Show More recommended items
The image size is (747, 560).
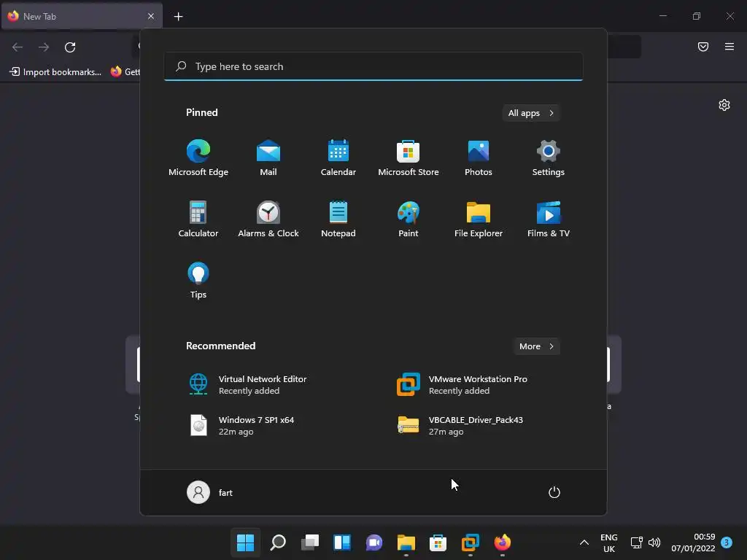click(x=536, y=346)
